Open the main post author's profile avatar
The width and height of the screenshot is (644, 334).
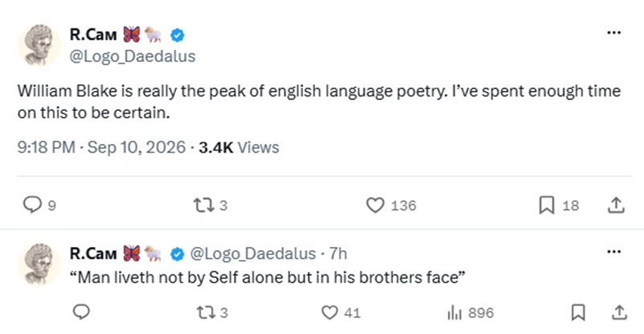pyautogui.click(x=39, y=45)
